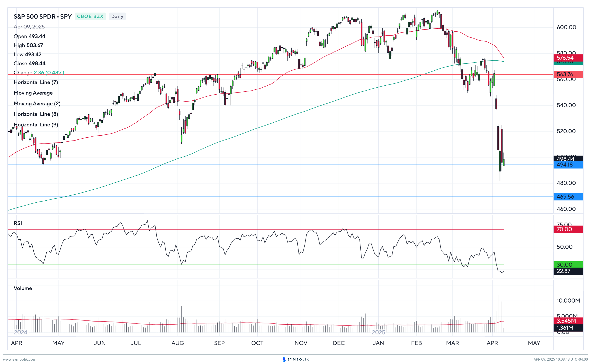Click the RSI 70.00 overbought tag

tap(568, 229)
